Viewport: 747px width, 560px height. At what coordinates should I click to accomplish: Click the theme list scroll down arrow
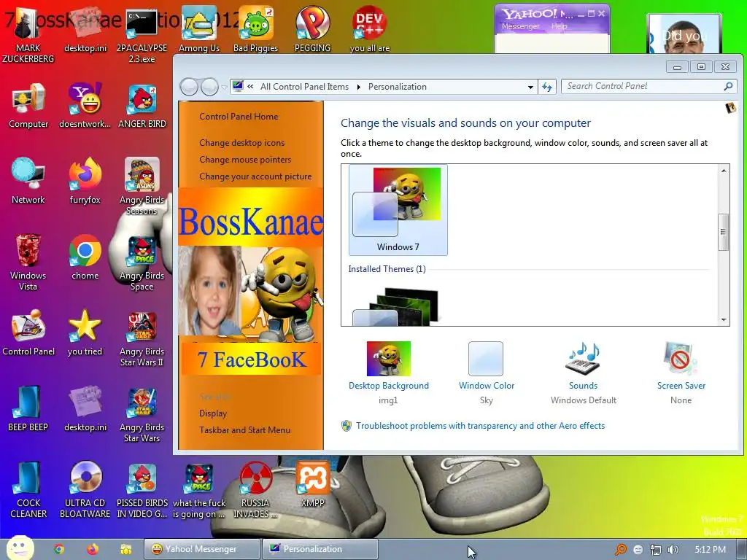(724, 320)
